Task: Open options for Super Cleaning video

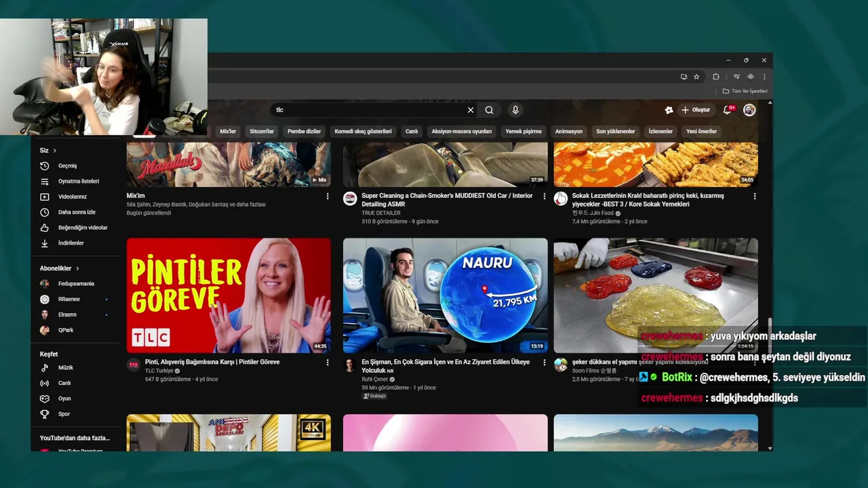Action: (544, 197)
